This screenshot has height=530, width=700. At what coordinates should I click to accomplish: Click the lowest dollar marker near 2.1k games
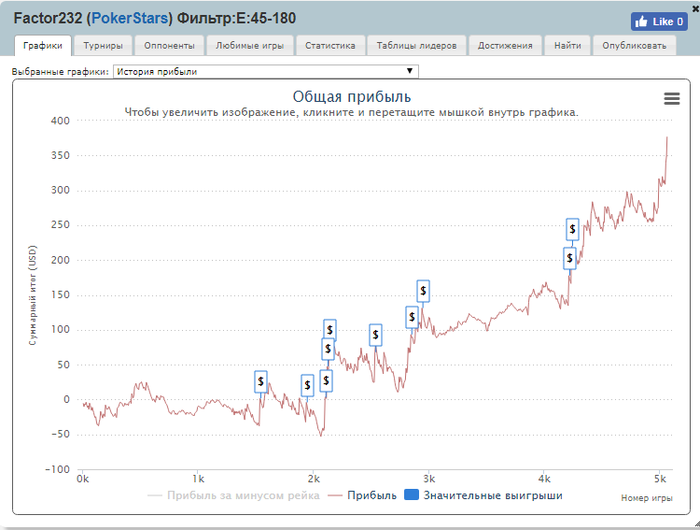pos(326,381)
